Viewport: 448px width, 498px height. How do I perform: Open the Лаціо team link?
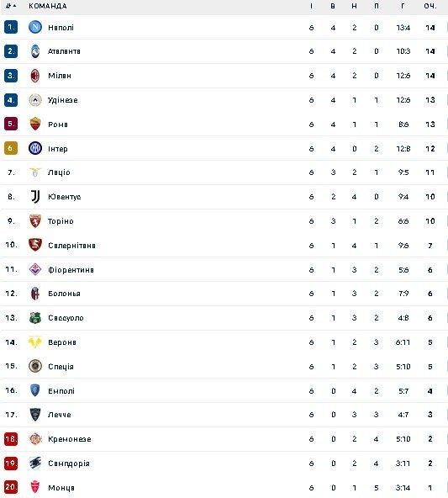(59, 172)
